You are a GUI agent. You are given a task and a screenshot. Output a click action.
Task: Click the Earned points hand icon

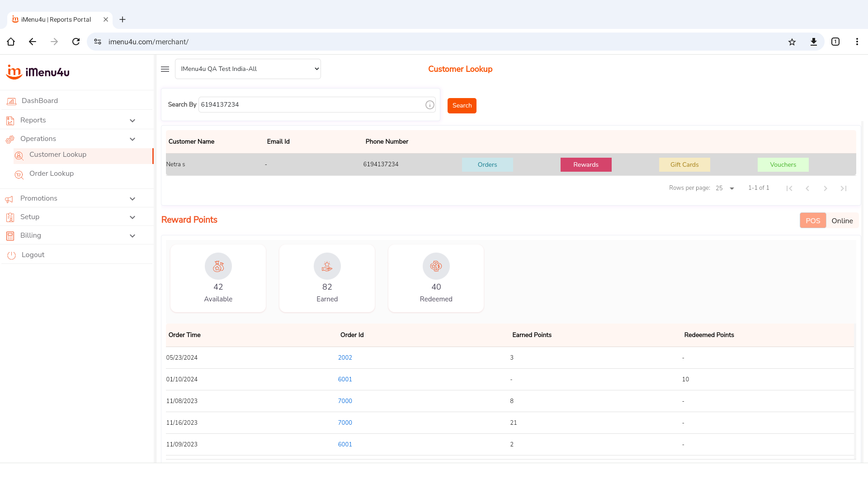point(327,266)
